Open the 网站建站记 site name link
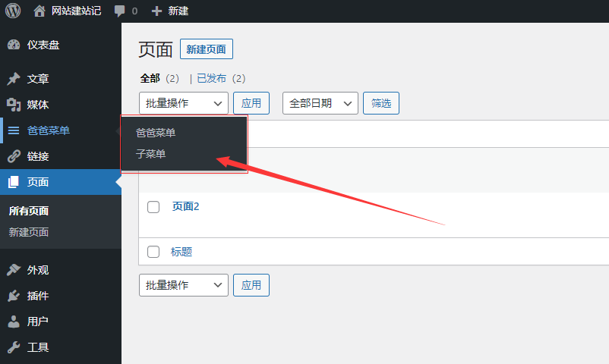Screen dimensions: 609x364 [x=76, y=11]
